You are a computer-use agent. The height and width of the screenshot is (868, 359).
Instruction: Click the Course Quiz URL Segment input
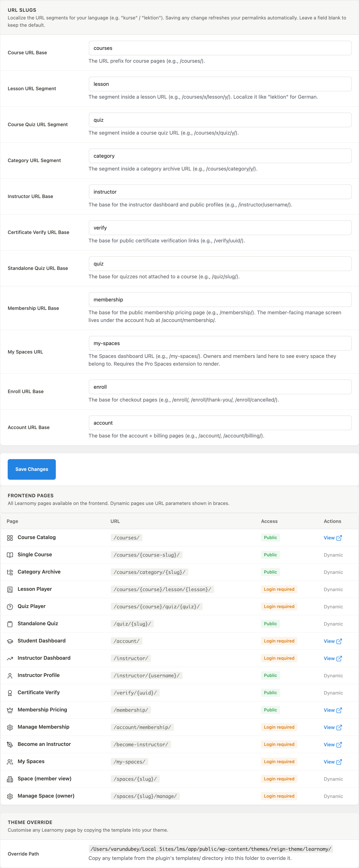220,120
